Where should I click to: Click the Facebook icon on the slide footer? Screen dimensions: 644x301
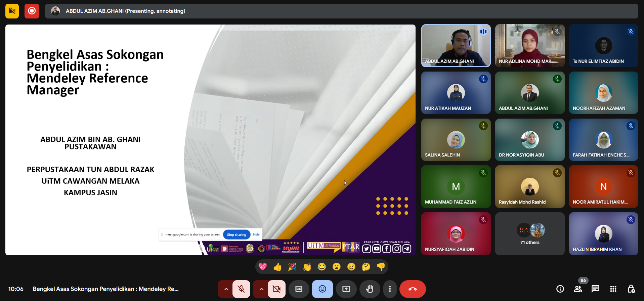(387, 249)
